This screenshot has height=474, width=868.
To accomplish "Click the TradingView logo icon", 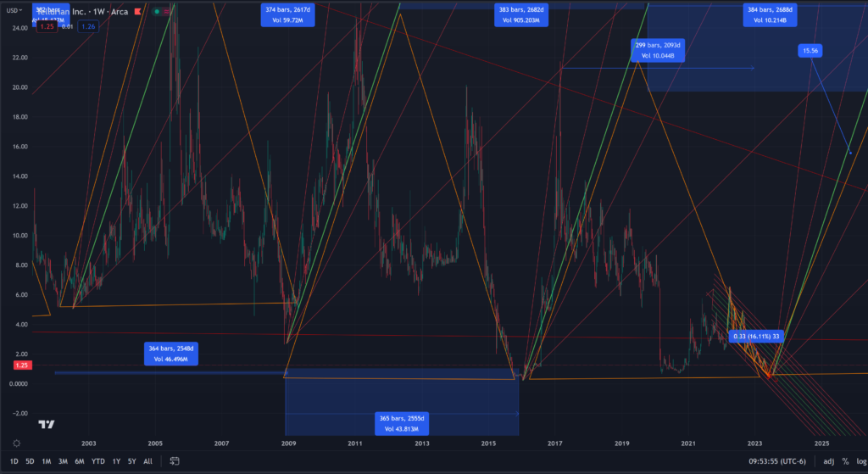I will coord(47,424).
